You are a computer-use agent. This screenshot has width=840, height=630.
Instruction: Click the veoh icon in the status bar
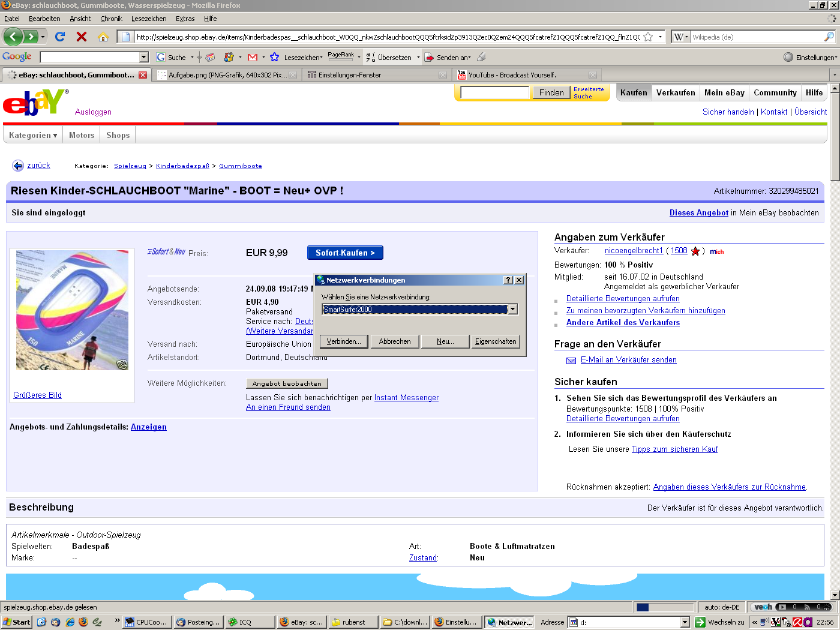coord(763,607)
